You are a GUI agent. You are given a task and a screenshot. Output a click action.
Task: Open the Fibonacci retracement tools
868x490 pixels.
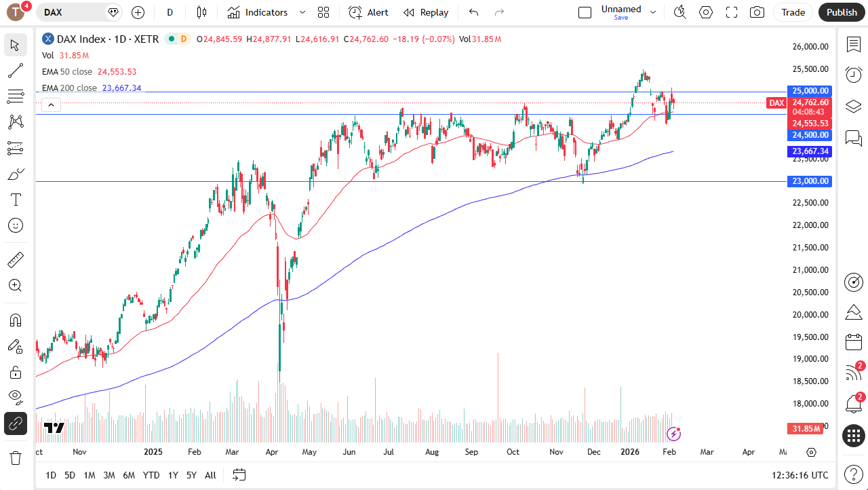[15, 96]
